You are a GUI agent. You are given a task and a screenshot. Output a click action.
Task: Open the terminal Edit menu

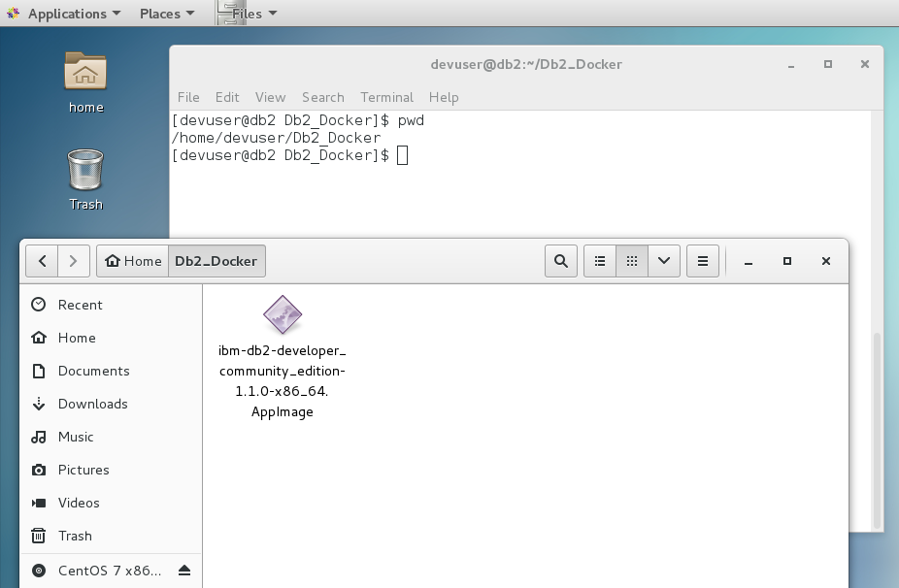pos(227,97)
